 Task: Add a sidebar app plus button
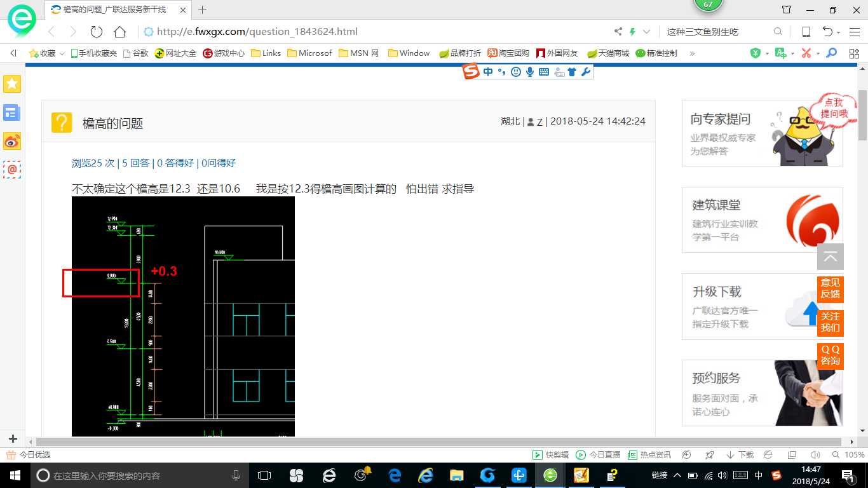(13, 438)
